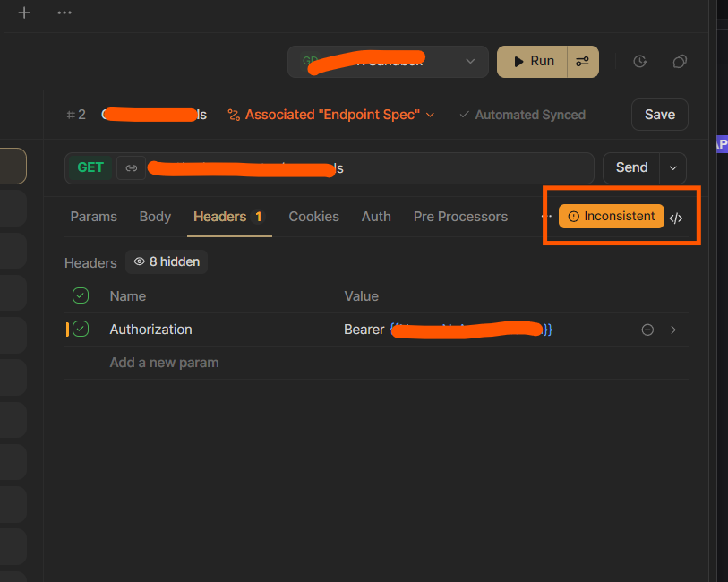Click the plus icon to add new tab
Image resolution: width=728 pixels, height=582 pixels.
pyautogui.click(x=24, y=13)
